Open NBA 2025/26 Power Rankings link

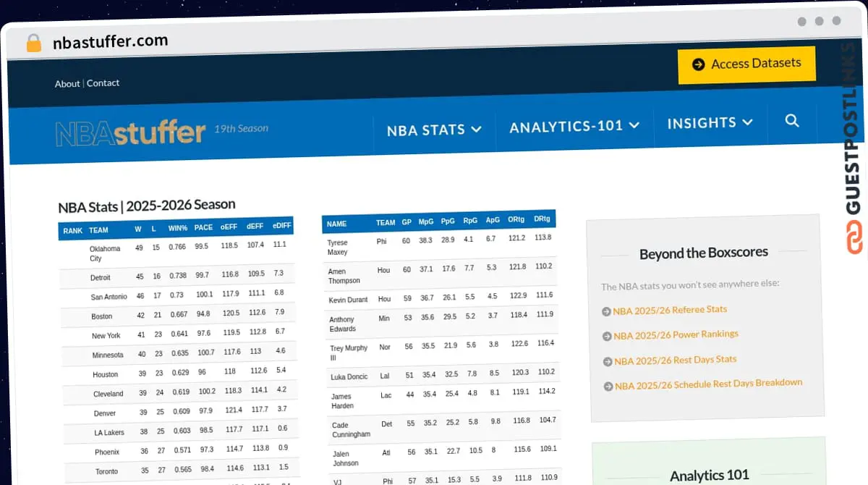pos(676,334)
